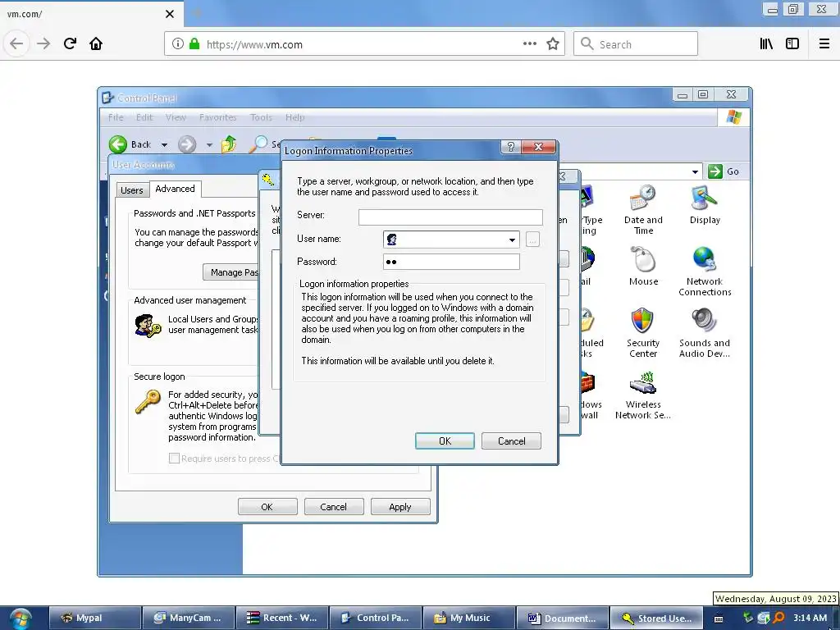Click the secure logon key icon

point(148,402)
